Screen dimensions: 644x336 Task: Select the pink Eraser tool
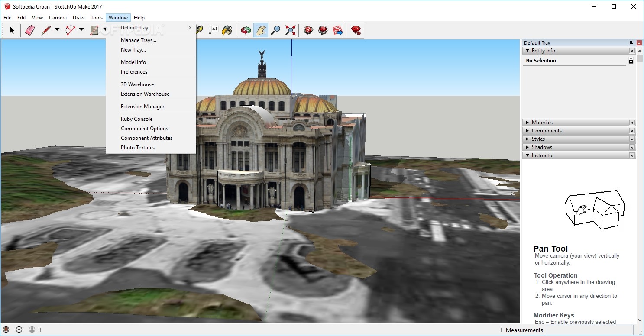pyautogui.click(x=30, y=30)
